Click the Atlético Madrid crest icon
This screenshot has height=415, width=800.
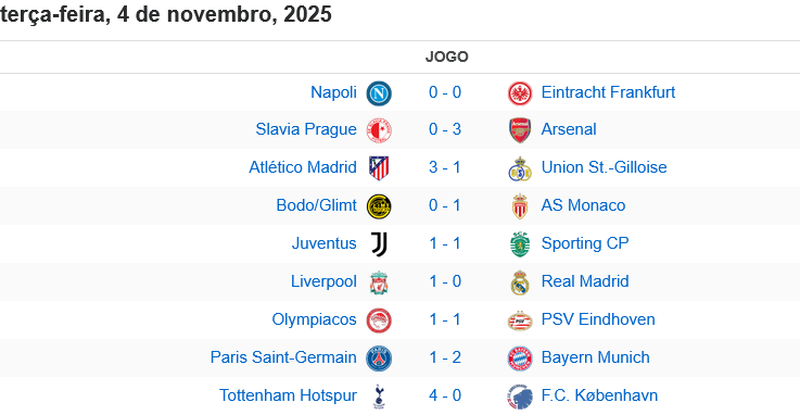[x=379, y=168]
